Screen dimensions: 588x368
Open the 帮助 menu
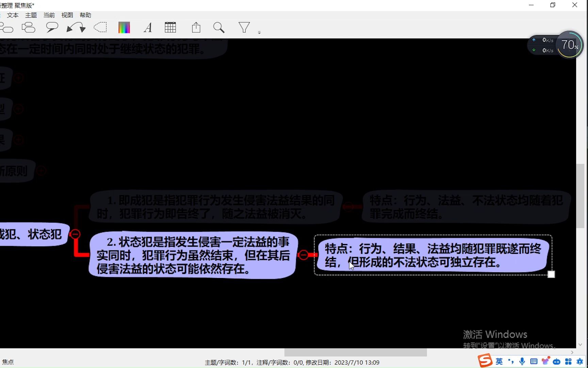tap(85, 15)
